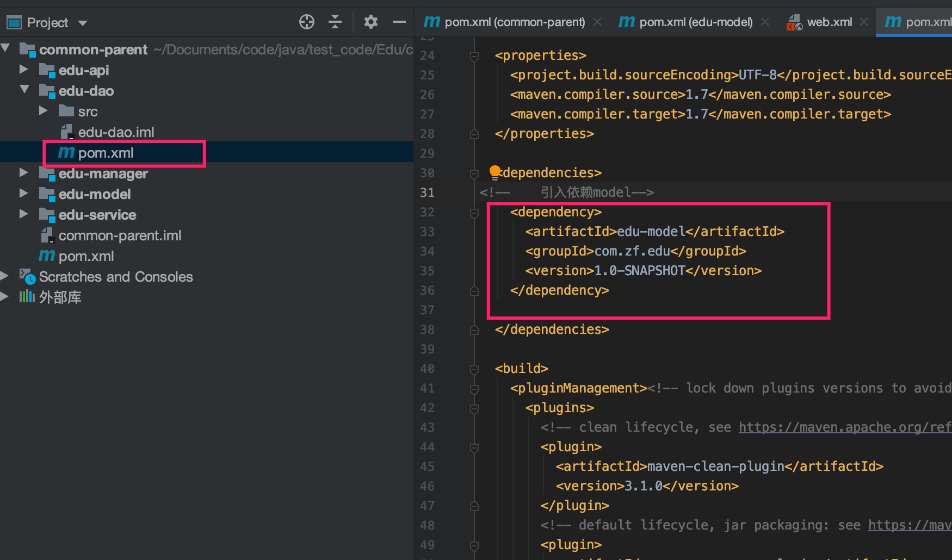Open Project panel settings gear

point(370,22)
